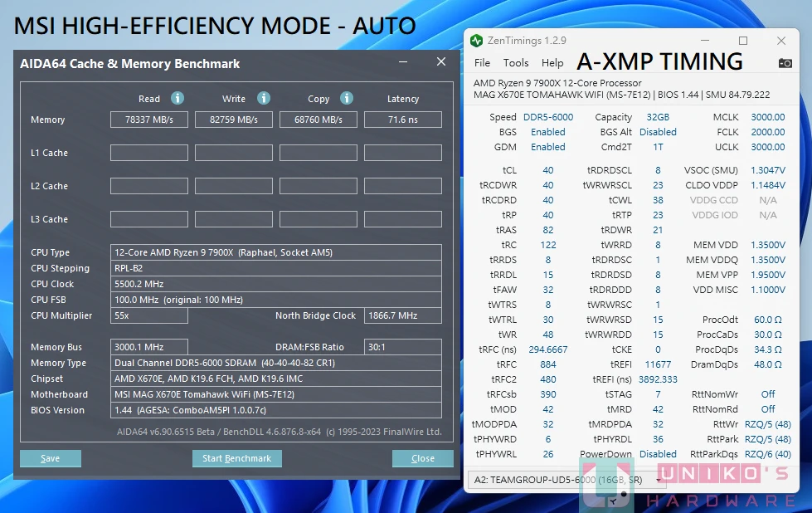Open the A2: TEAMGROUP-UD5-6000 module dropdown
This screenshot has width=812, height=513.
click(x=567, y=480)
